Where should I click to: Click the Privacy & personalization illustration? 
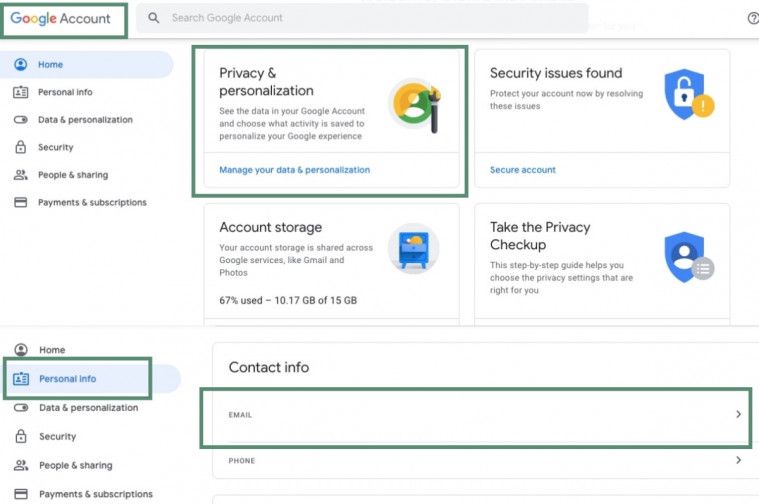pyautogui.click(x=414, y=105)
